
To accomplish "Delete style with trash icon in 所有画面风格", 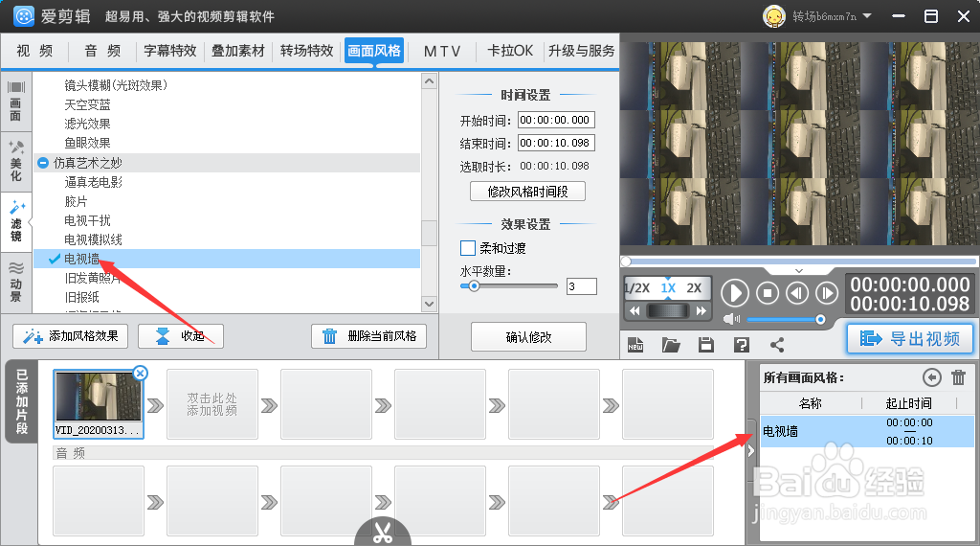I will [958, 377].
